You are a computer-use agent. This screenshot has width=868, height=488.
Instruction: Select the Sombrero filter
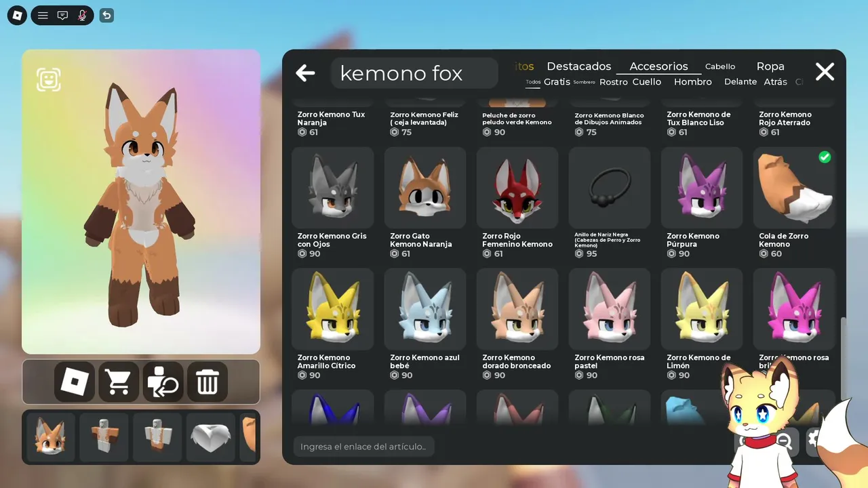(584, 82)
